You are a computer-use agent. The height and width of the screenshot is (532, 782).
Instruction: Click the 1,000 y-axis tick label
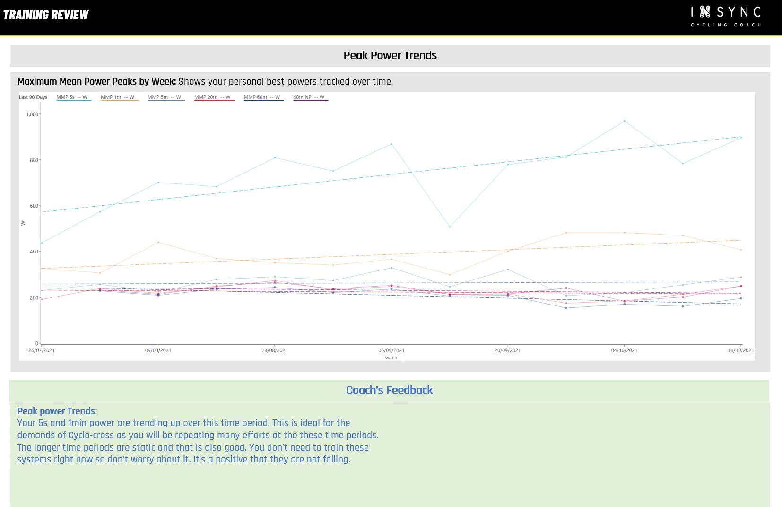point(32,114)
